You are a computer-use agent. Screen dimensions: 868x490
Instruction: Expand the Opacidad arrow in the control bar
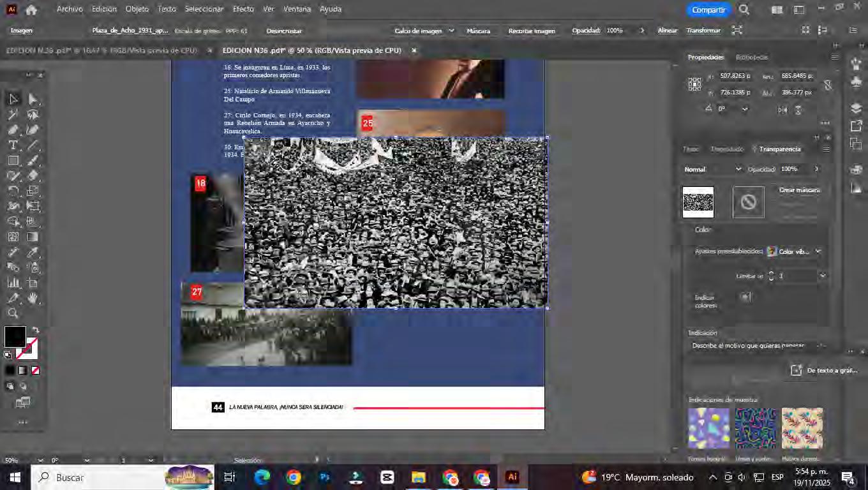tap(642, 30)
